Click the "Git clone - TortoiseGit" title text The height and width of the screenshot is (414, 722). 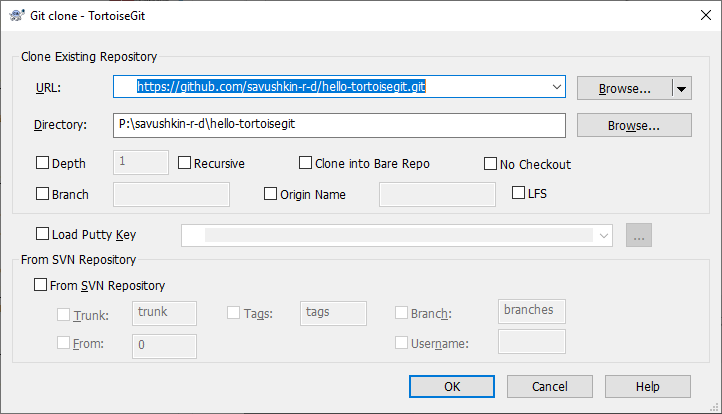87,16
